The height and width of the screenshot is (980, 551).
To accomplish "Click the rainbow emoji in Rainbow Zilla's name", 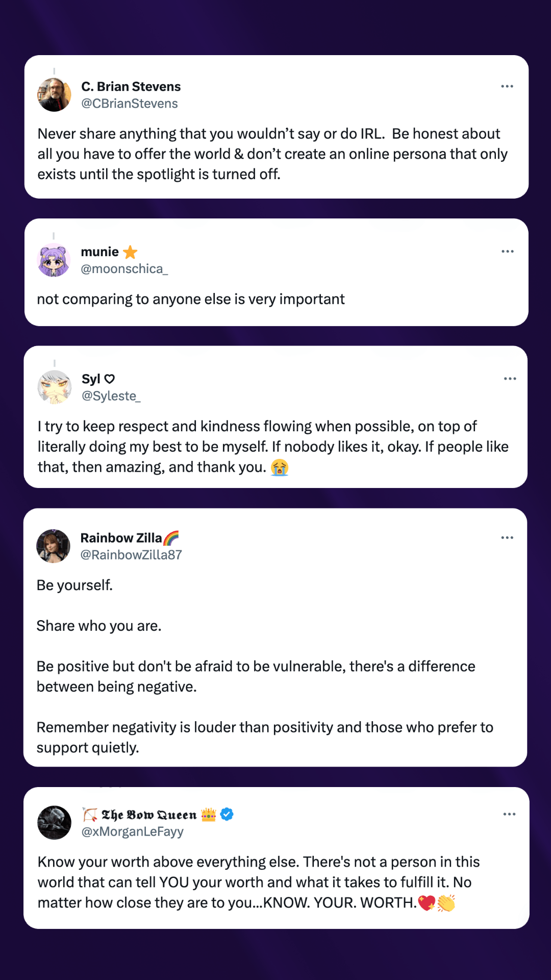I will 172,537.
